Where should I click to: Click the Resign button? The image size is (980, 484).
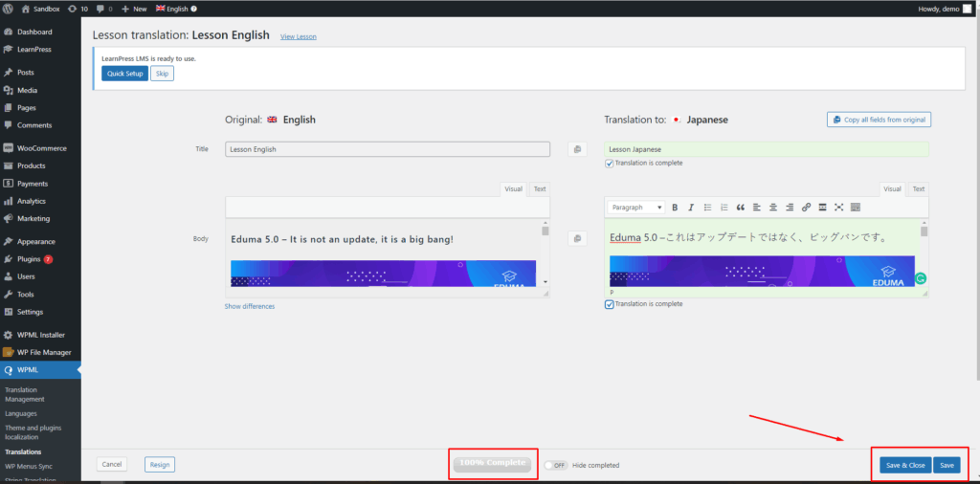pos(160,464)
